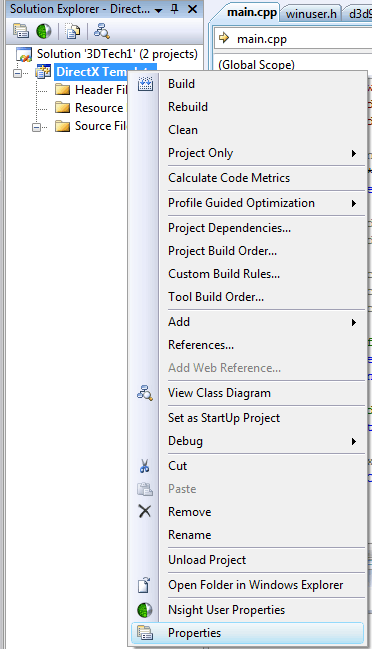Screen dimensions: 372x649
Task: Click the X Remove icon in menu
Action: click(x=145, y=512)
